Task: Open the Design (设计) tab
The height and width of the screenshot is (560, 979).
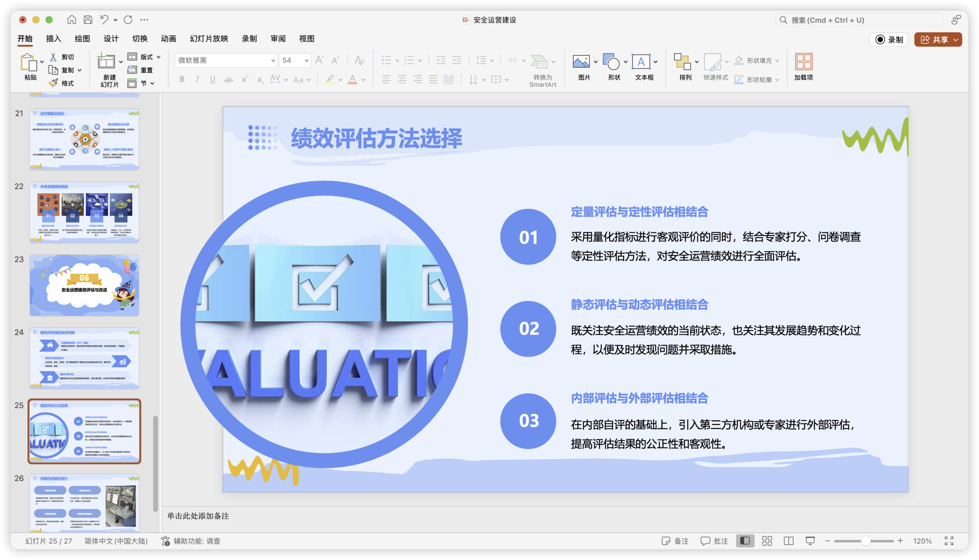Action: click(x=111, y=39)
